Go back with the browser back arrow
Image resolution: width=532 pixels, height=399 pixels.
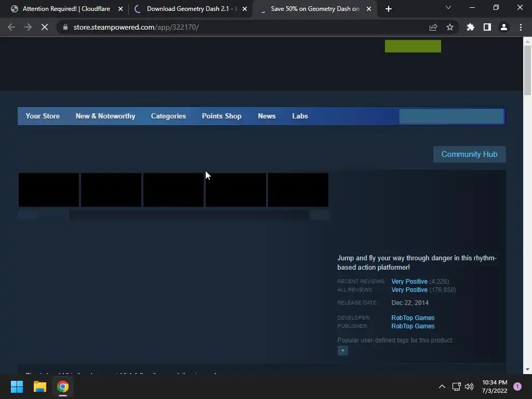pyautogui.click(x=11, y=27)
